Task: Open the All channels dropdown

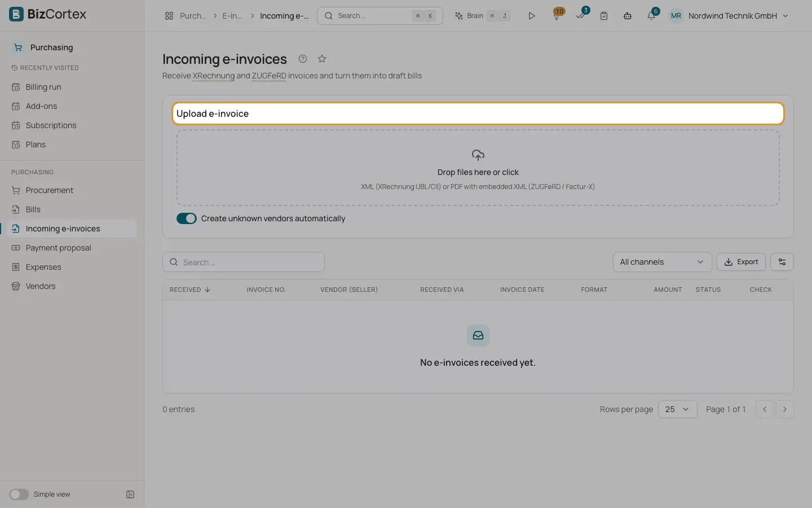Action: coord(662,262)
